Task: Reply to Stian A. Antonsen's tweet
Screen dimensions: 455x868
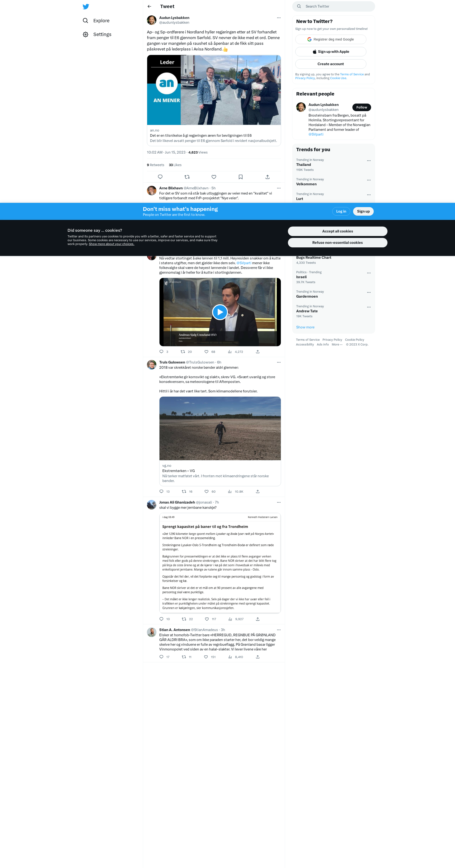Action: [x=161, y=657]
